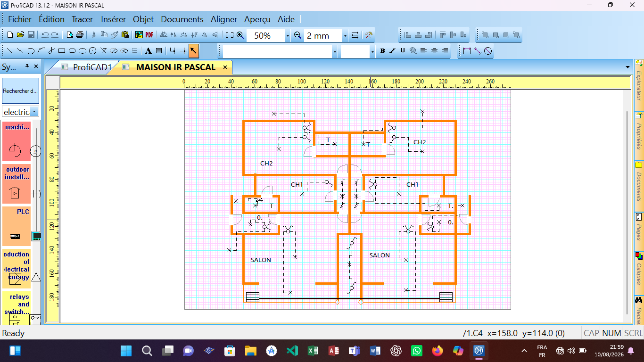Open the Aligner menu

click(x=224, y=19)
